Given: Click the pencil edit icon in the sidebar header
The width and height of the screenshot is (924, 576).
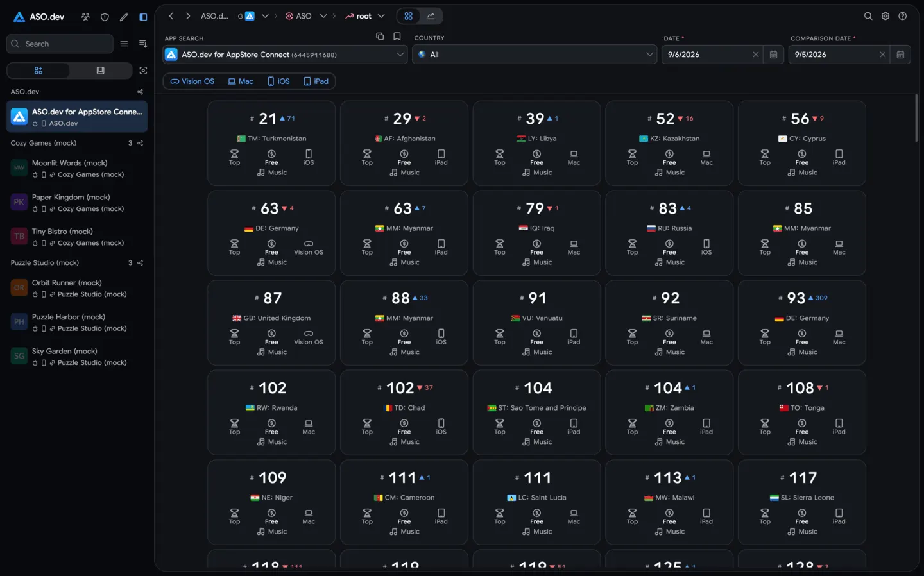Looking at the screenshot, I should (x=124, y=17).
